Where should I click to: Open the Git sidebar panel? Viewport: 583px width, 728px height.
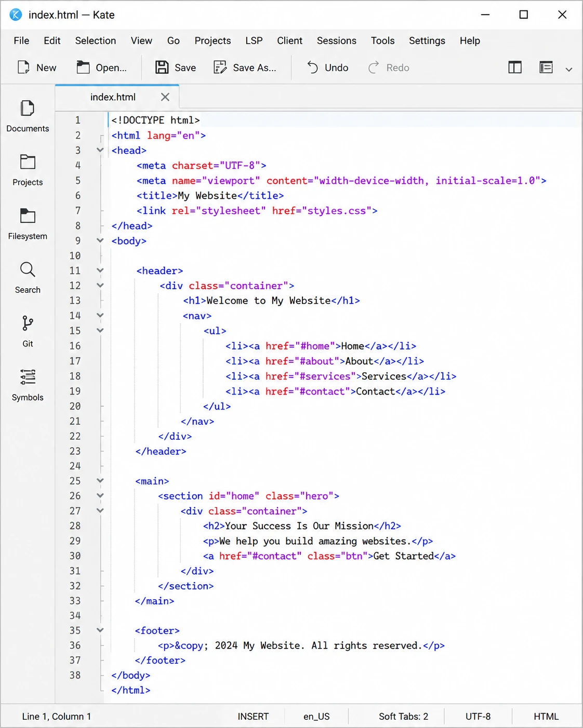[x=28, y=332]
